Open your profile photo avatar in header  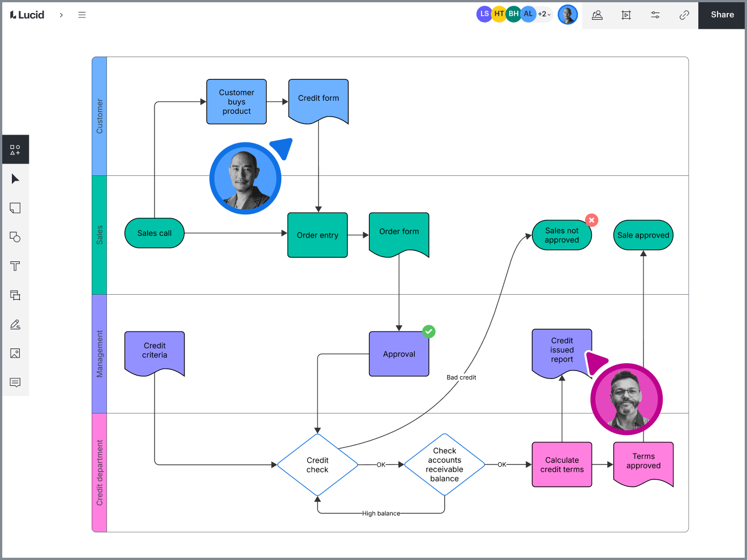[568, 15]
